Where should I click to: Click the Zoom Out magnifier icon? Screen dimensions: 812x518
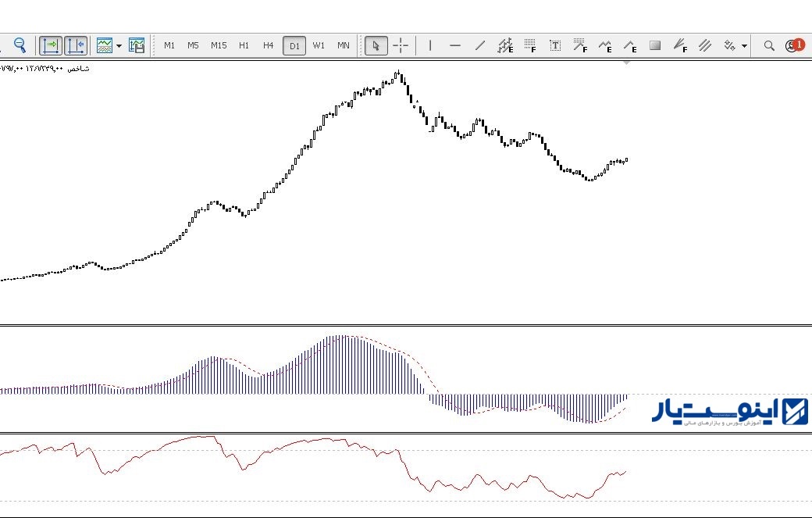point(20,45)
